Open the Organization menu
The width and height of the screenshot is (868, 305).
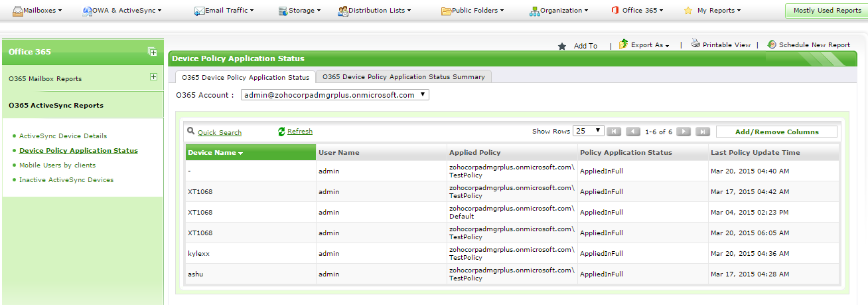pos(559,11)
